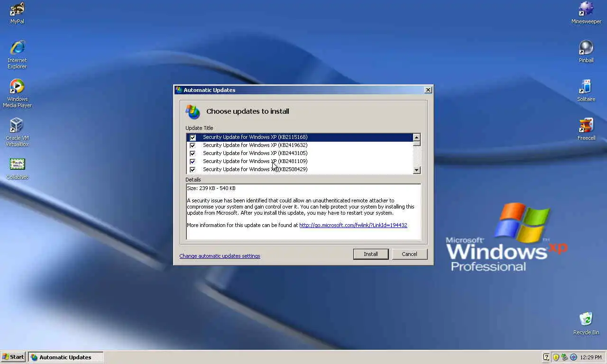Uncheck the KB2508429 update checkbox
Viewport: 607px width, 364px height.
click(x=193, y=170)
